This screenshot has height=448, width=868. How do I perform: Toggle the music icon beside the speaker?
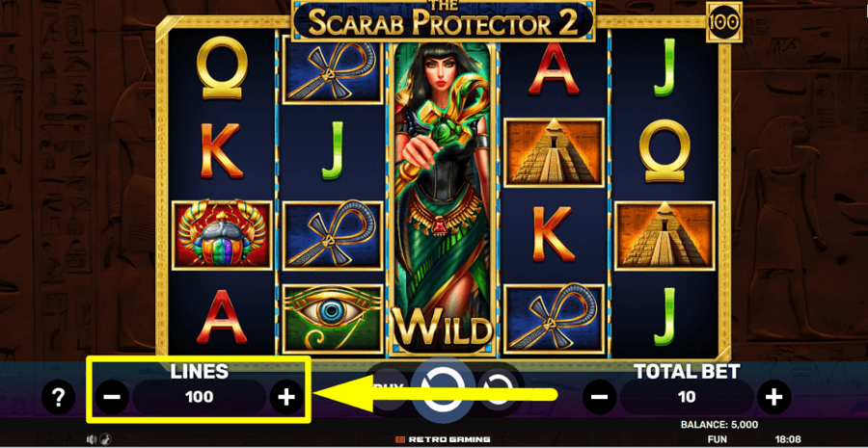[x=104, y=439]
